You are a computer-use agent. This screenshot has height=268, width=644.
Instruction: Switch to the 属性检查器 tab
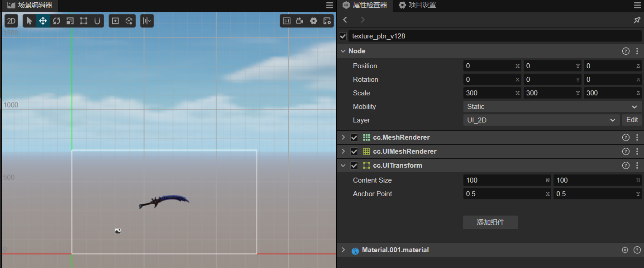pos(365,5)
